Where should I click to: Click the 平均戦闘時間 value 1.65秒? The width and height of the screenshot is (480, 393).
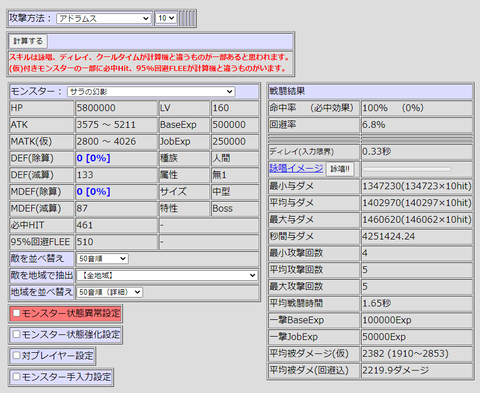(377, 303)
